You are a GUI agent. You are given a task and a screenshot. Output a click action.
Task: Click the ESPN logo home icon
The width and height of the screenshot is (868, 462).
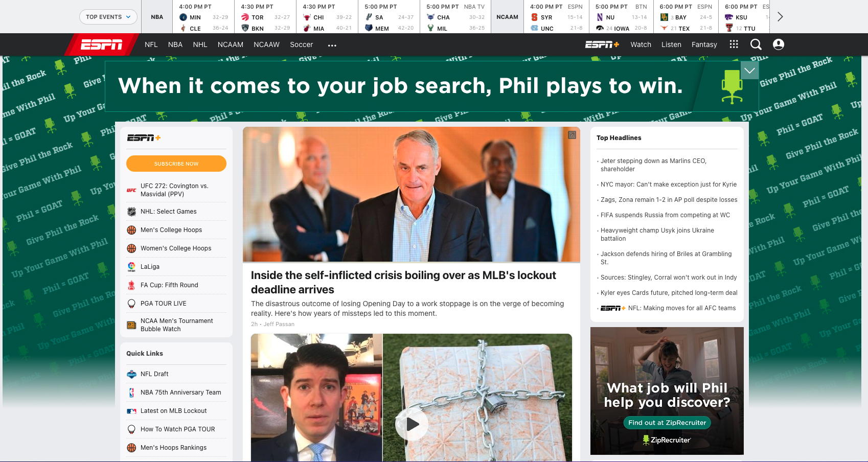[x=102, y=45]
